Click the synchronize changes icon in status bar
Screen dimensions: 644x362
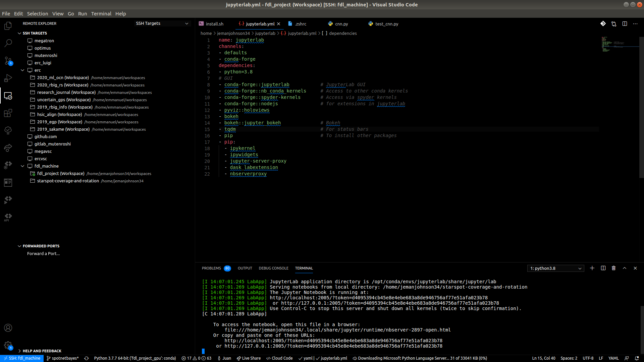[x=87, y=358]
